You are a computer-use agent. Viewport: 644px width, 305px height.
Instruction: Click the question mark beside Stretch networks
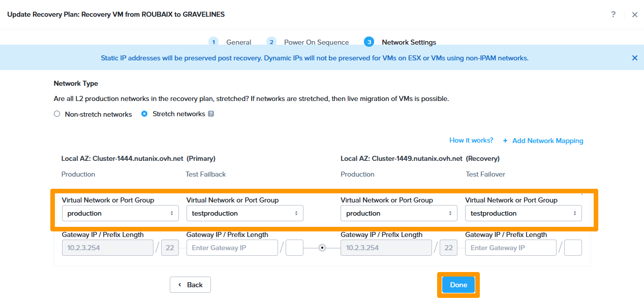210,114
